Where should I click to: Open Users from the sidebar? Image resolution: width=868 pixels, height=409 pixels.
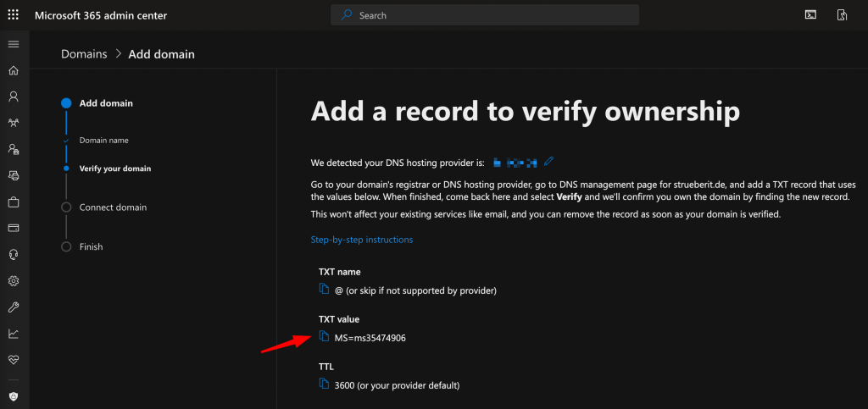(x=14, y=97)
